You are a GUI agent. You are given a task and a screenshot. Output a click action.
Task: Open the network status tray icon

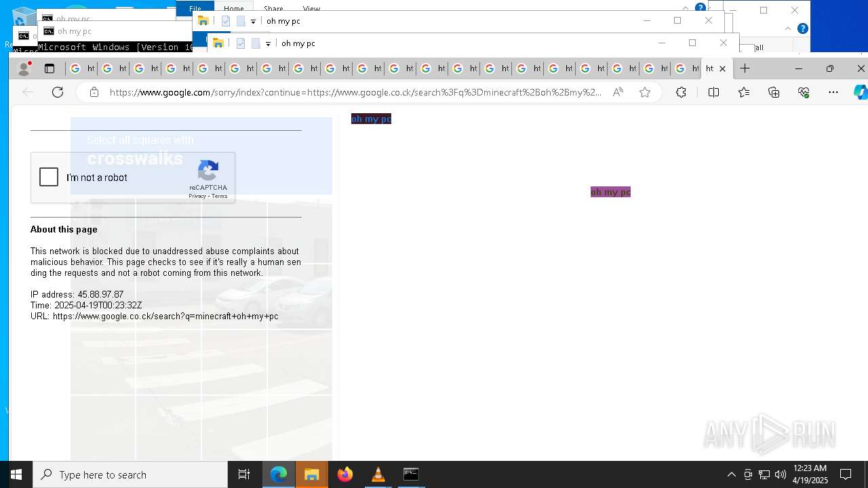pyautogui.click(x=764, y=474)
